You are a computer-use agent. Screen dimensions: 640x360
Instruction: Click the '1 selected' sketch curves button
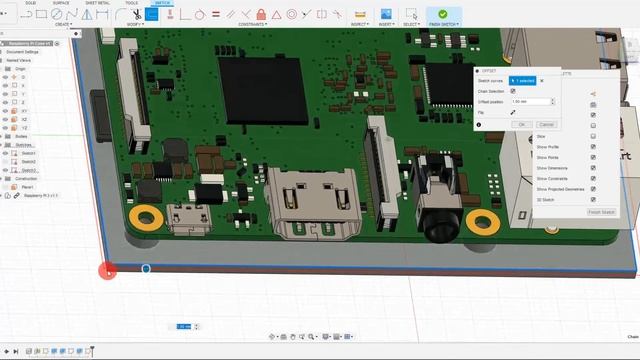tap(522, 81)
